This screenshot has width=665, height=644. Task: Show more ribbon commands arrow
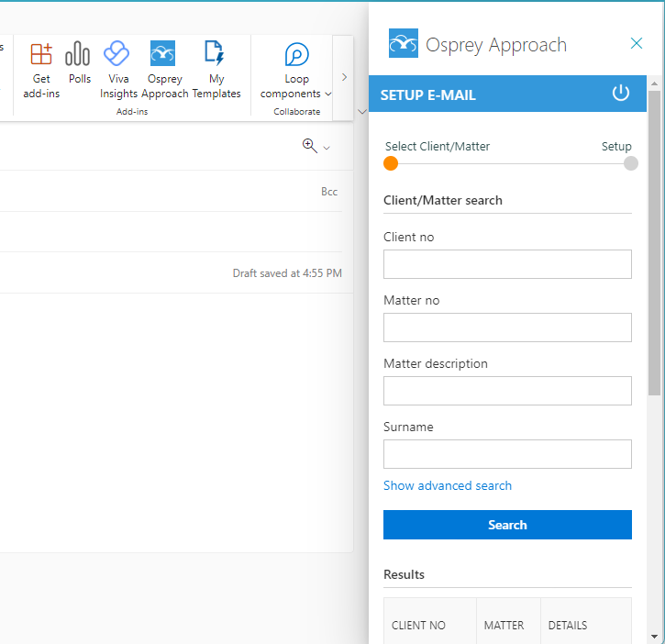(344, 77)
